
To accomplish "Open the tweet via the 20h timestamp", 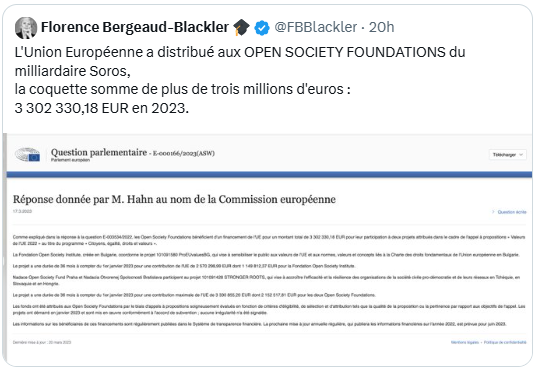I will [x=381, y=27].
